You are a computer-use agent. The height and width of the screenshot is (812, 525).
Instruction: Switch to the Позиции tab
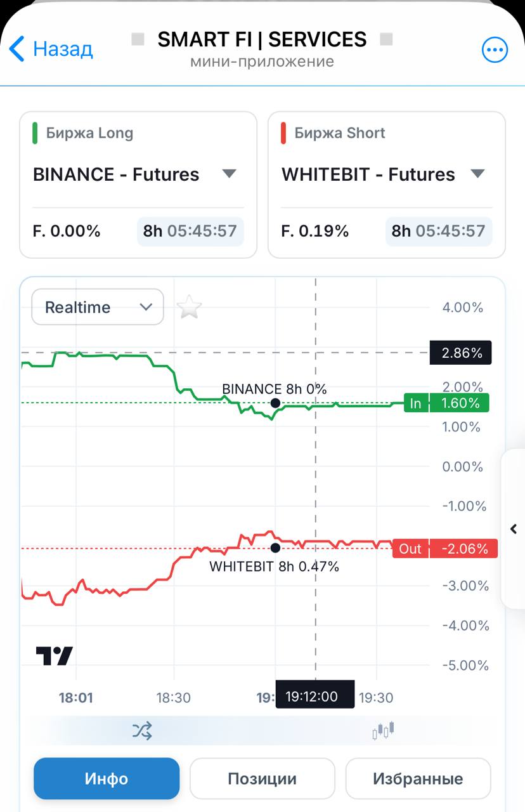coord(262,778)
